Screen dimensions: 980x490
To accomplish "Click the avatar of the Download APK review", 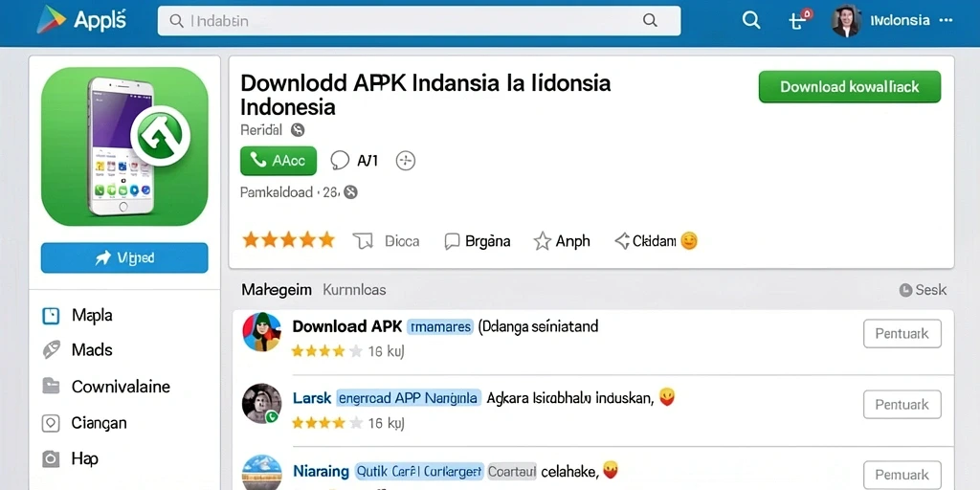I will [x=261, y=332].
